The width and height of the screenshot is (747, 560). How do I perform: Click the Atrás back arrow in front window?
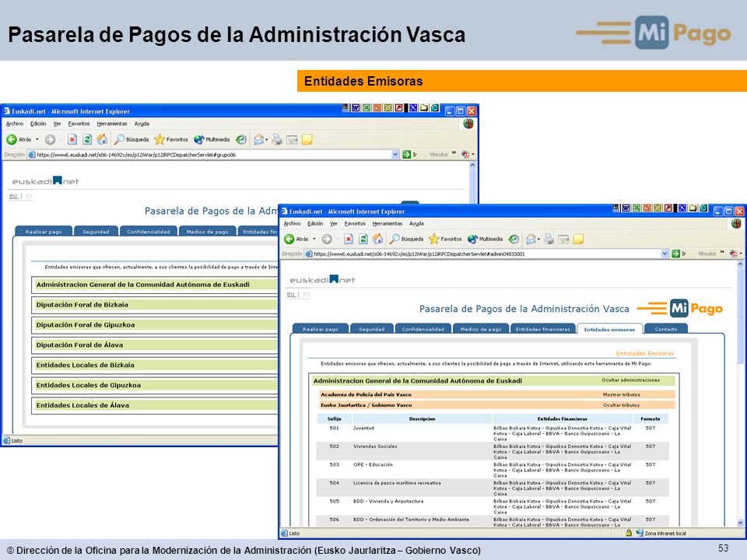coord(289,239)
